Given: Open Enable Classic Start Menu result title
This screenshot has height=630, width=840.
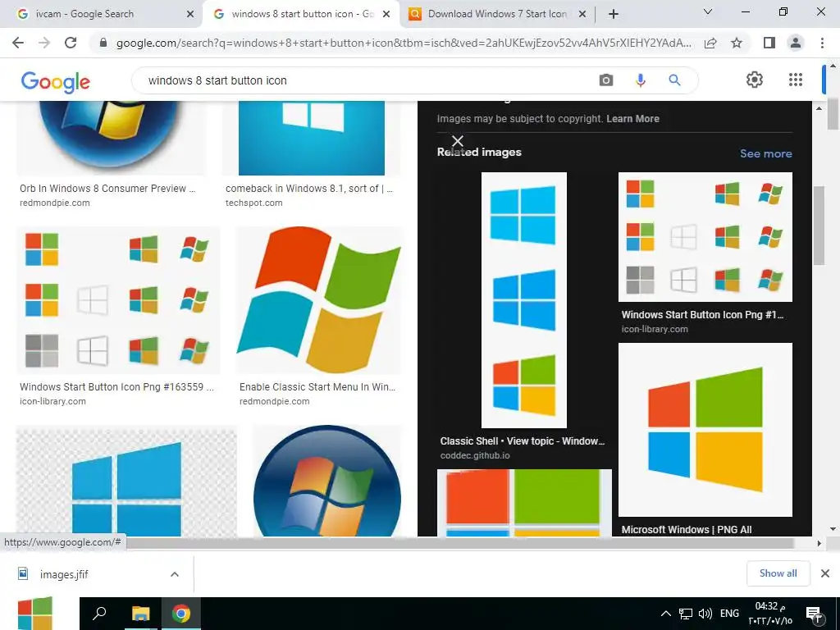Looking at the screenshot, I should [x=317, y=387].
